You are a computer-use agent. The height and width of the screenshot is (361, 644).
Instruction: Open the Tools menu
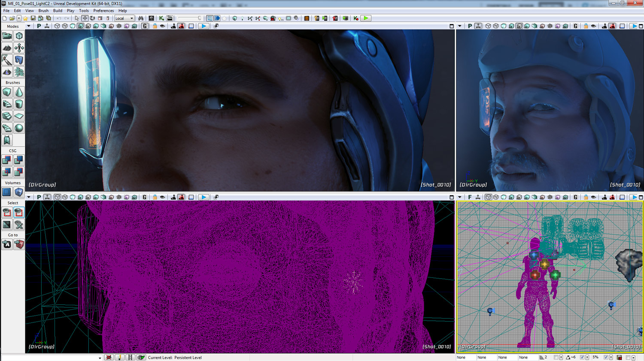(x=84, y=11)
